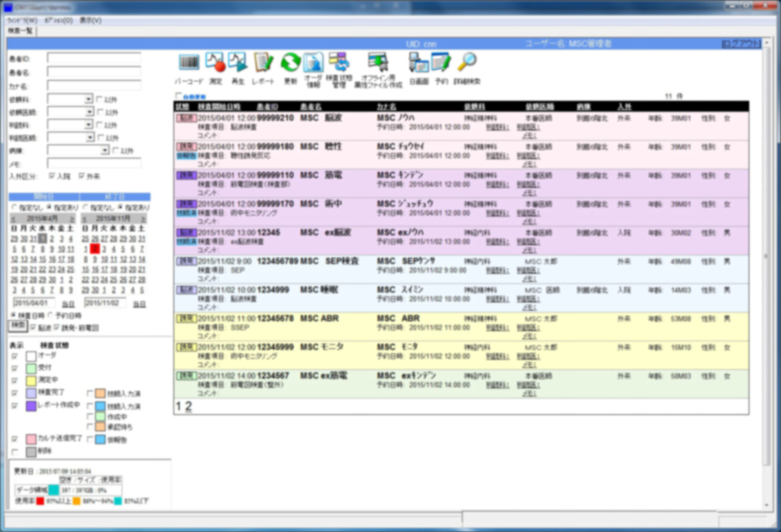
Task: Uncheck the 入院 inpatient checkbox
Action: (x=52, y=176)
